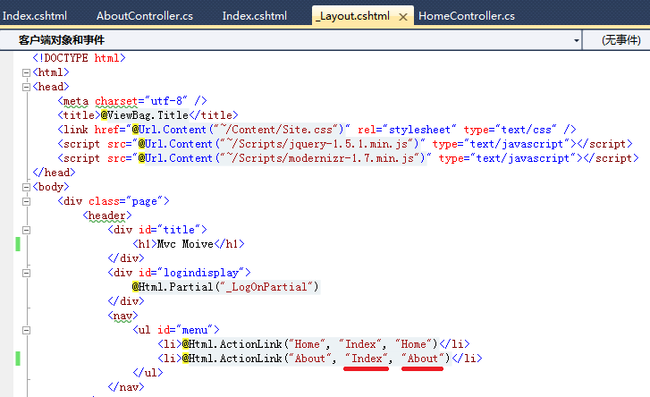This screenshot has width=650, height=397.
Task: Collapse the <body> element region
Action: [x=26, y=187]
